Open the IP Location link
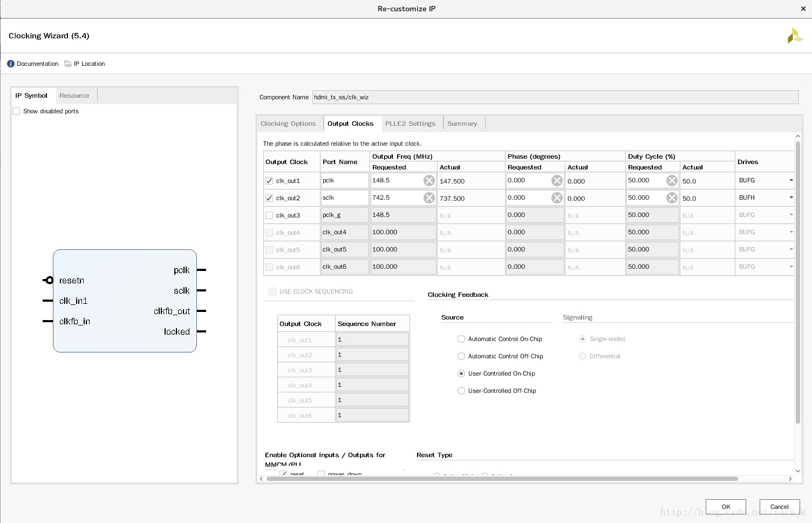 89,64
